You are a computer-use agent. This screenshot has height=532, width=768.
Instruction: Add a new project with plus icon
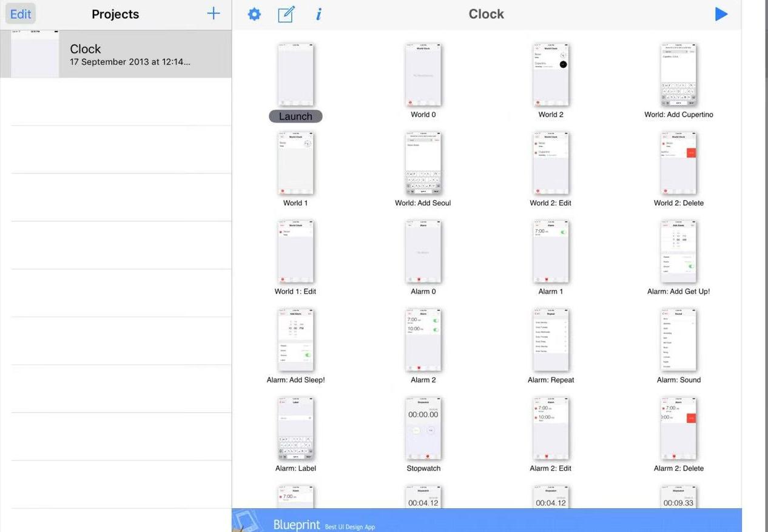(x=214, y=13)
